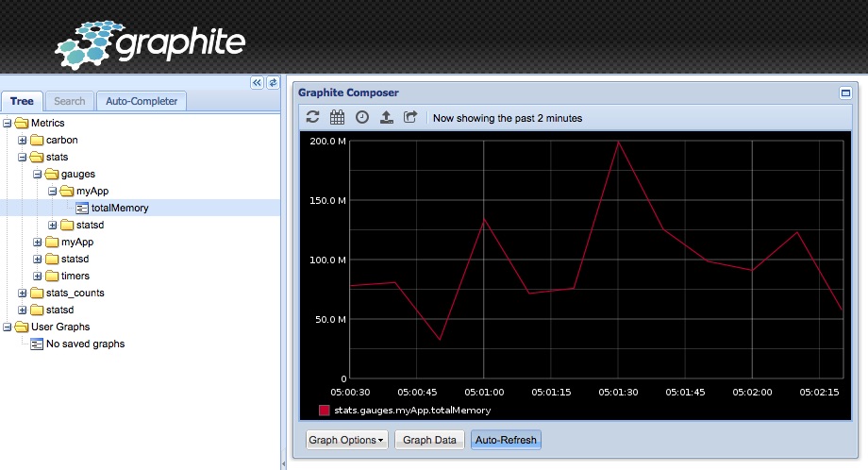The height and width of the screenshot is (470, 868).
Task: Open the Graph Options dropdown menu
Action: [346, 440]
